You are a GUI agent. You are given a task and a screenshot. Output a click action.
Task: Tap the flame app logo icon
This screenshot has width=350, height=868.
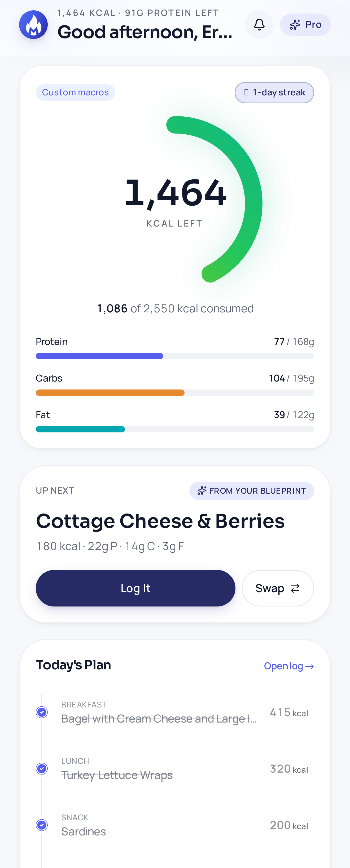(x=33, y=25)
